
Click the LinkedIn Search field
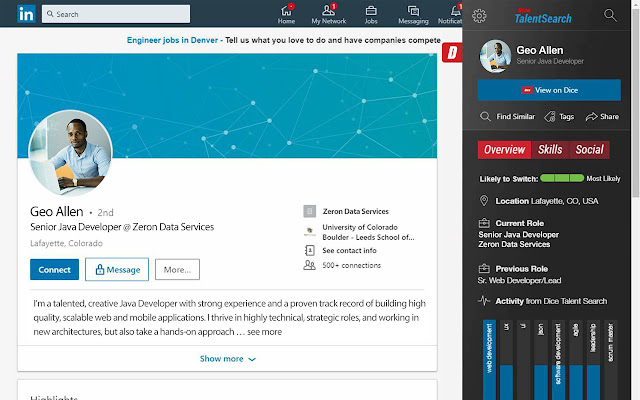116,14
